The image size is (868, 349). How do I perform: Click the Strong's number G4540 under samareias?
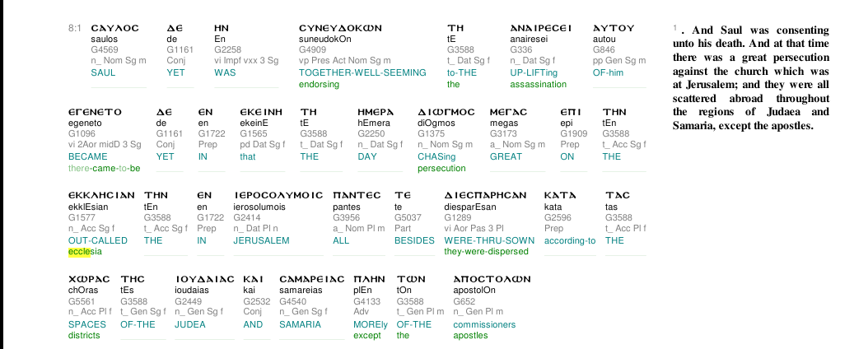292,301
